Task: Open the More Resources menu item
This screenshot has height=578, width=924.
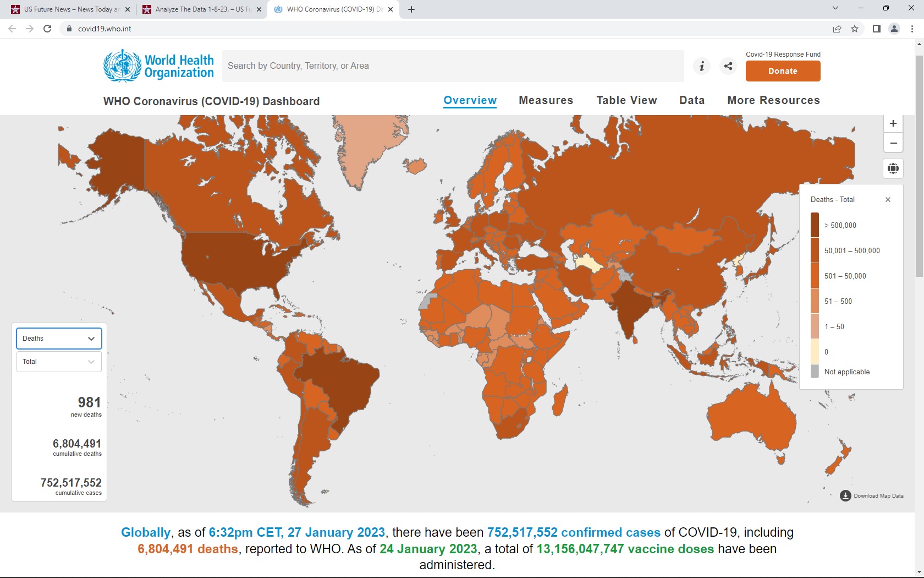Action: pyautogui.click(x=773, y=100)
